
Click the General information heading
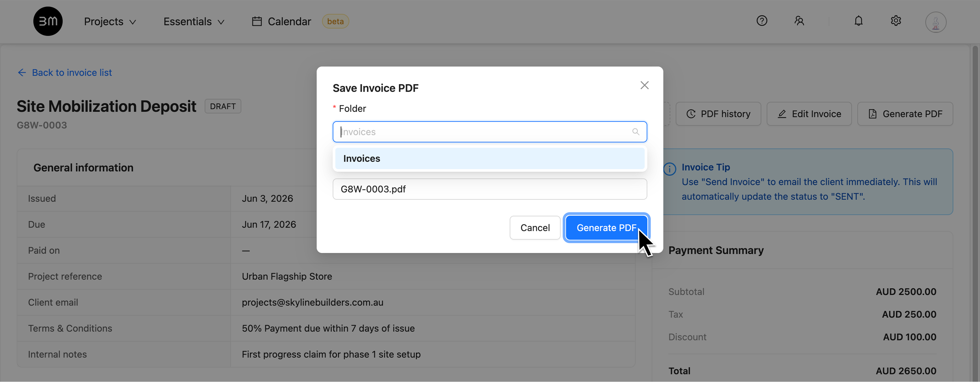83,168
